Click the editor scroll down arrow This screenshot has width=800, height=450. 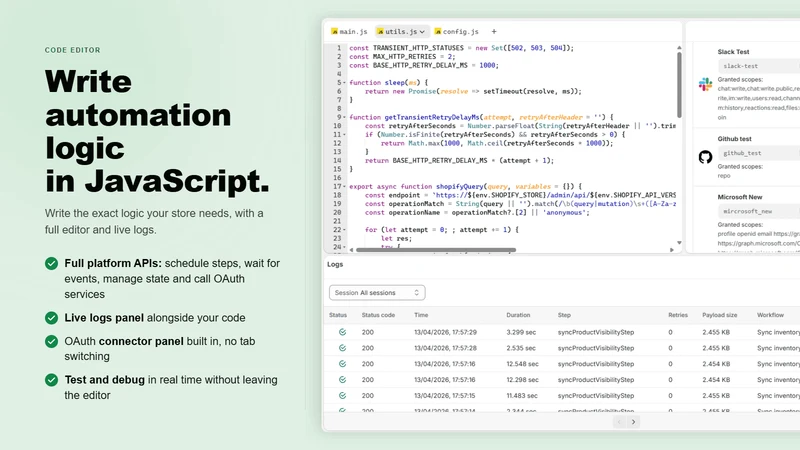679,243
